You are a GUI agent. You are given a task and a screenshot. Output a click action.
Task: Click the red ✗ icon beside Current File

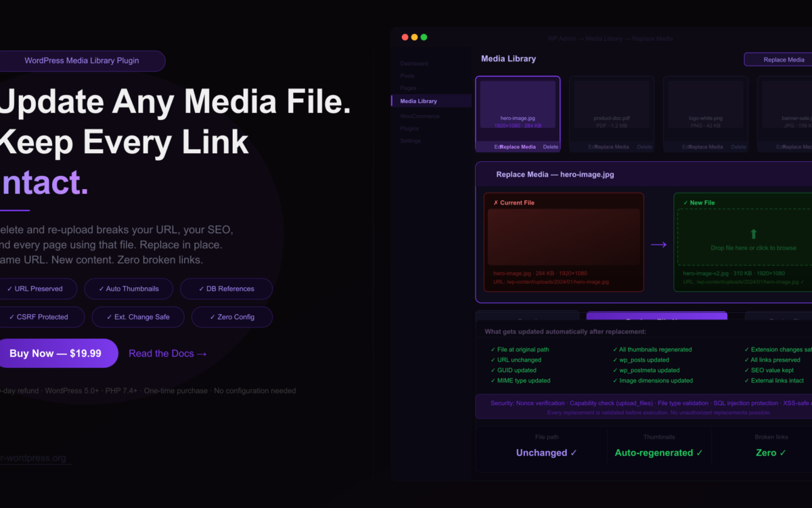tap(496, 202)
